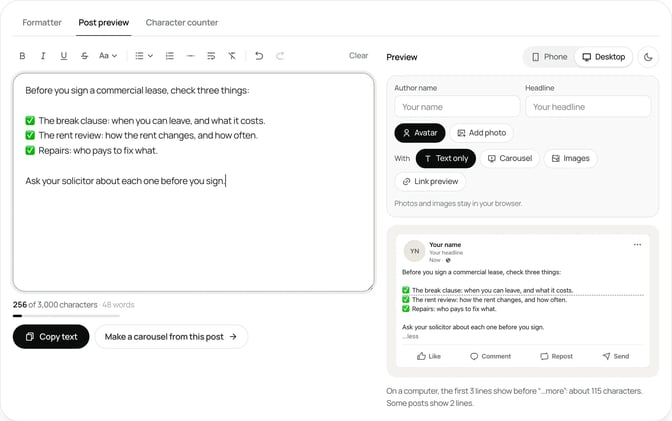This screenshot has width=672, height=421.
Task: Select the Post preview tab
Action: tap(104, 22)
